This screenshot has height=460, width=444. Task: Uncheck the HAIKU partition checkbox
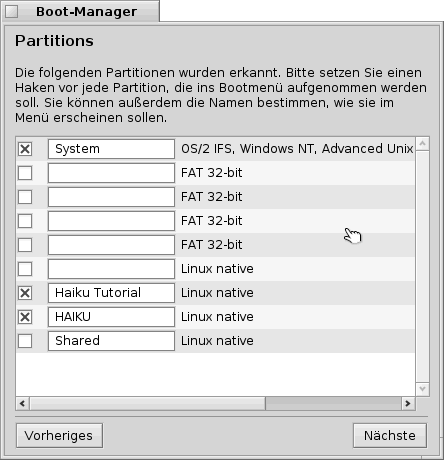(25, 317)
